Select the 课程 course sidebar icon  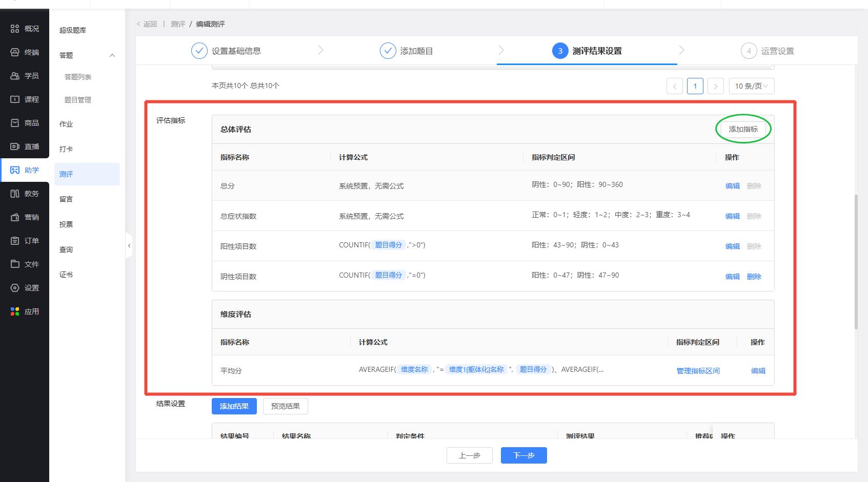point(15,99)
